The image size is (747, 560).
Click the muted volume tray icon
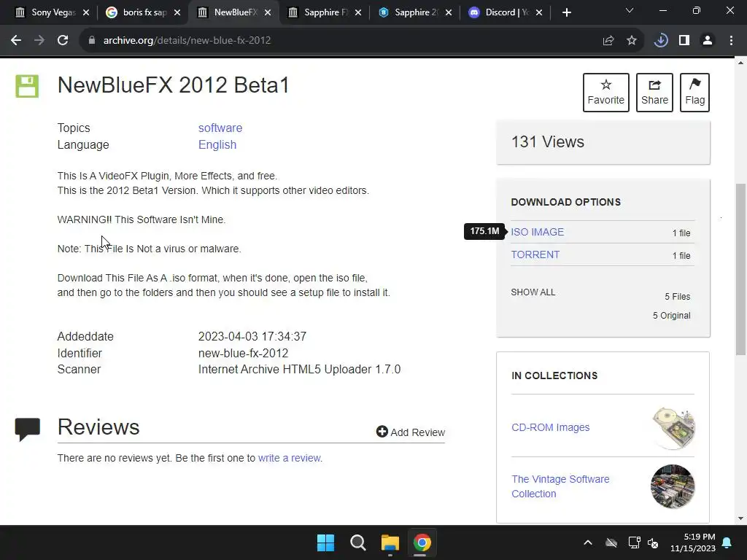(653, 542)
